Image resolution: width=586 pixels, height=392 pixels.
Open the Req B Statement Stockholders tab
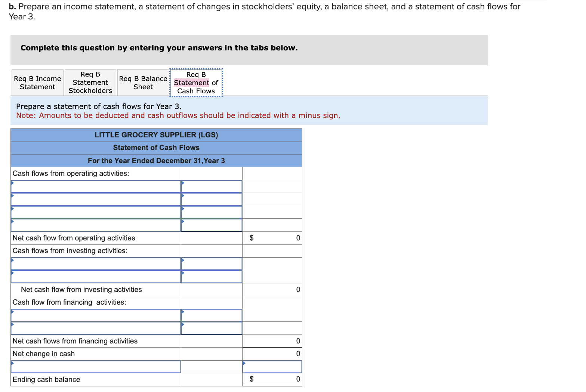(x=90, y=83)
